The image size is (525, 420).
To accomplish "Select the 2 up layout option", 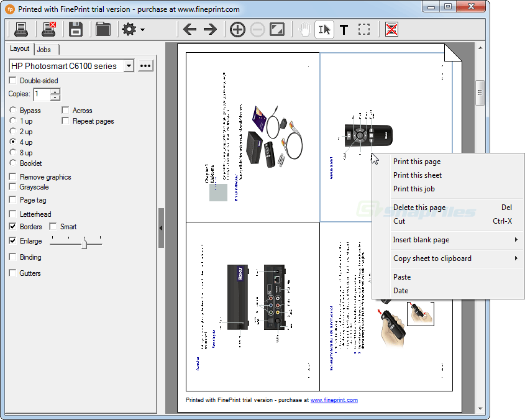I will (x=12, y=131).
